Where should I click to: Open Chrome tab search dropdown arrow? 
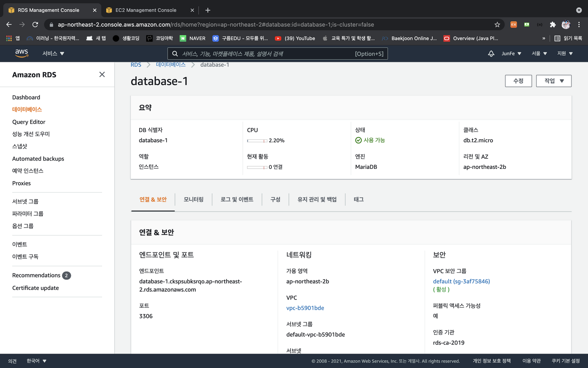click(x=579, y=10)
